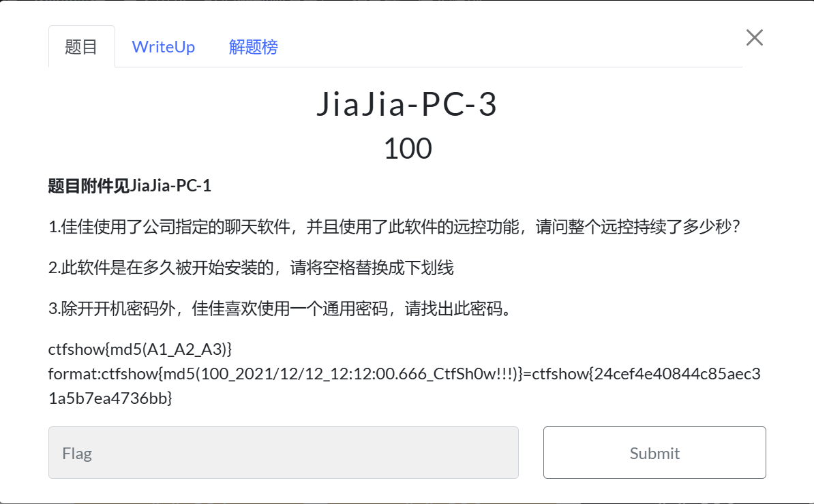814x504 pixels.
Task: Click the 24cef4e40844c85aec3 hash example text
Action: coord(678,374)
